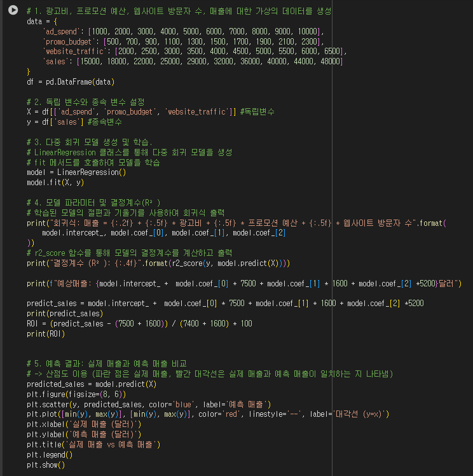Click the print f-string line with '예상매출'
The width and height of the screenshot is (473, 476).
244,284
